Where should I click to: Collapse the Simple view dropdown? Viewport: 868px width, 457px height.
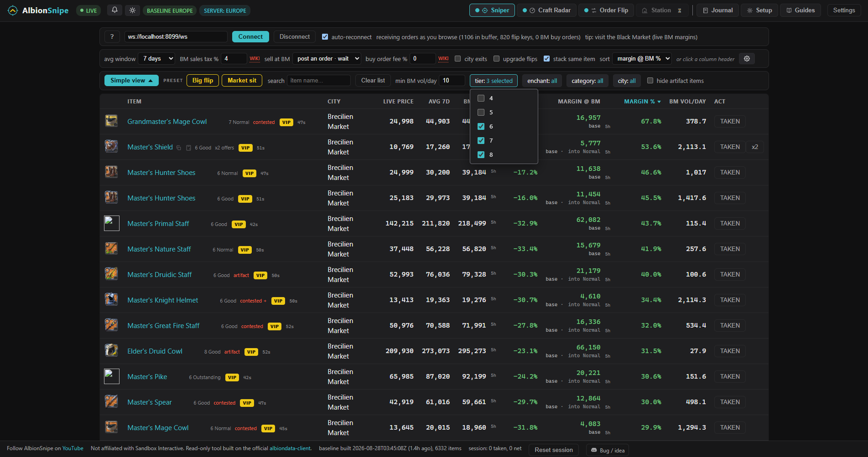point(131,81)
